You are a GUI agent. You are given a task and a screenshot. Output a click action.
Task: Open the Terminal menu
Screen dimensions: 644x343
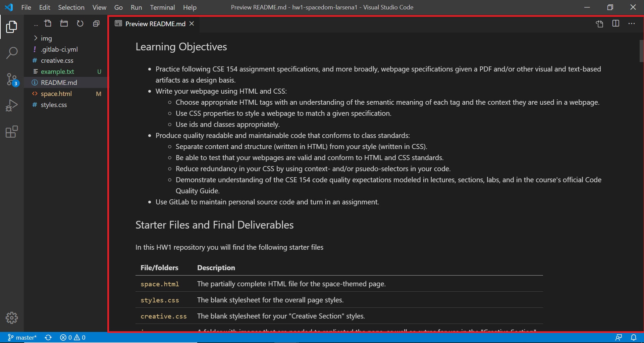click(x=162, y=7)
